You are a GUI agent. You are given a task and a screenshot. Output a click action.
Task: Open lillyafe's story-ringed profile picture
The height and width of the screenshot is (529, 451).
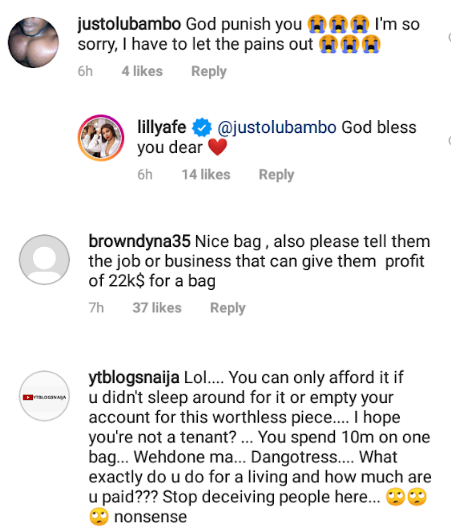101,138
